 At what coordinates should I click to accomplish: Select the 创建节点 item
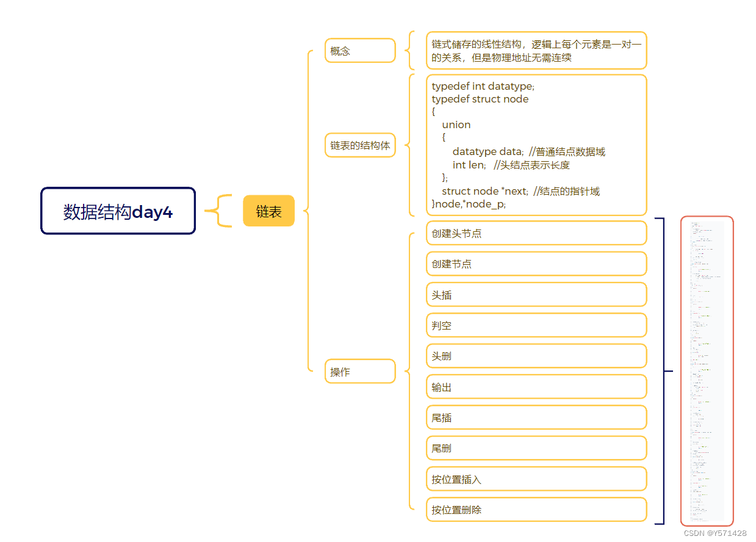pyautogui.click(x=536, y=264)
